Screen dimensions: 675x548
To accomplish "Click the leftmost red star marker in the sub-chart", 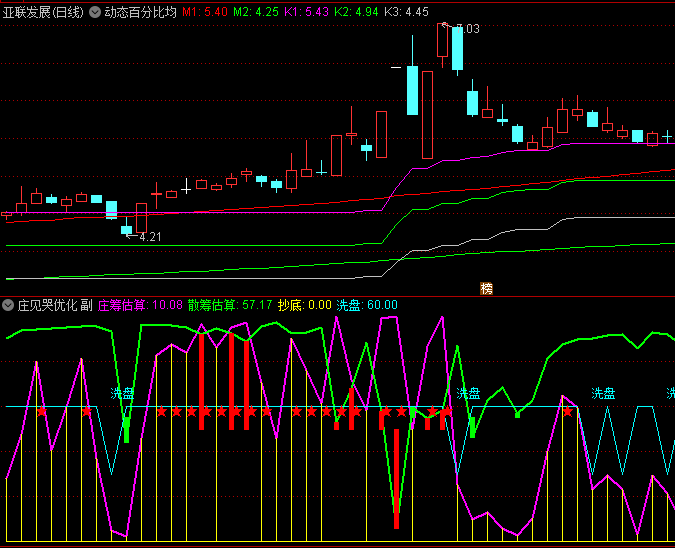I will [42, 411].
